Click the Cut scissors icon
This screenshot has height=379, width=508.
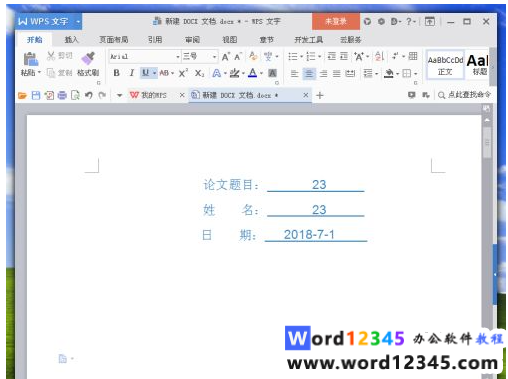[51, 56]
